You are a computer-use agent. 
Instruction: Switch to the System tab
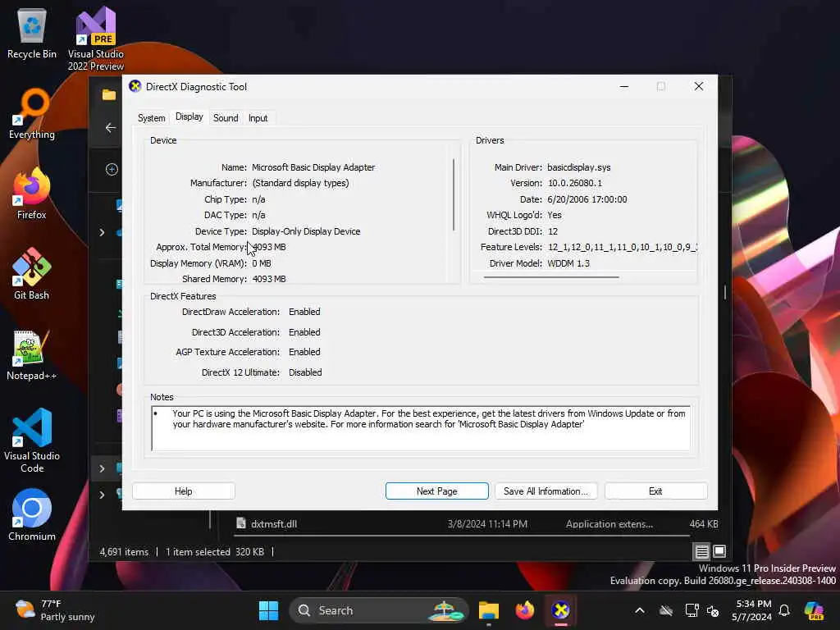point(152,118)
